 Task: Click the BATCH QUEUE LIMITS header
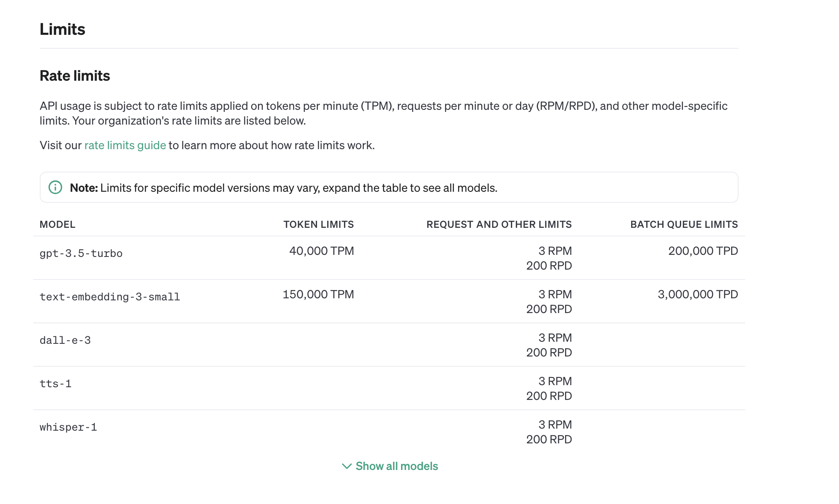[x=684, y=225]
